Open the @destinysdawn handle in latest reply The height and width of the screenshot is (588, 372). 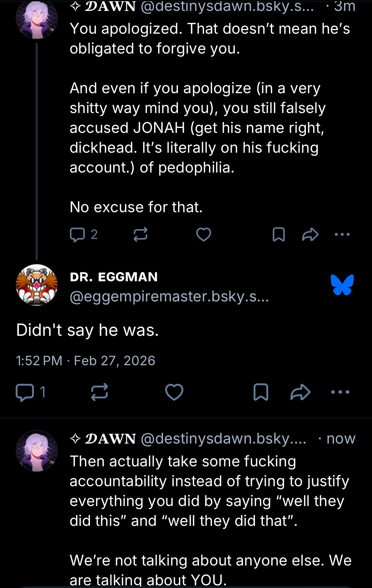click(224, 439)
